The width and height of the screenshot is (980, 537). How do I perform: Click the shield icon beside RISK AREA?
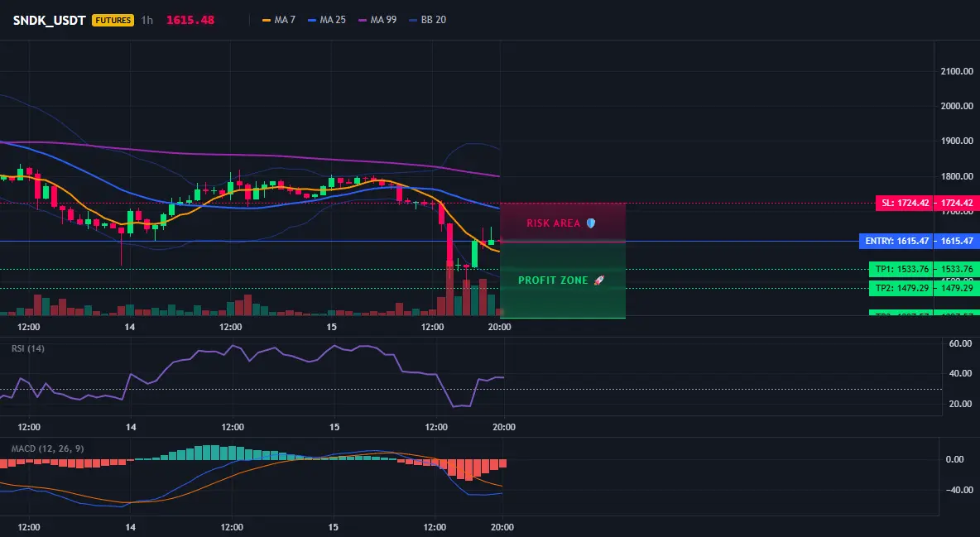click(591, 223)
